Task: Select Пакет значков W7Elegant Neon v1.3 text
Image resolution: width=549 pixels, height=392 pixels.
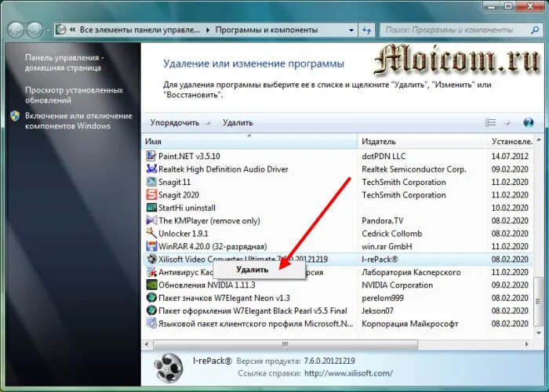Action: click(224, 298)
